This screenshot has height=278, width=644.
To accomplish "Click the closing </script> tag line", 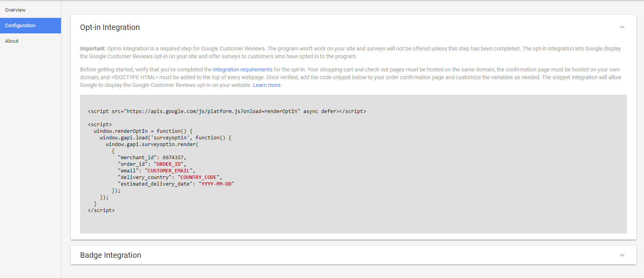I will pyautogui.click(x=101, y=210).
